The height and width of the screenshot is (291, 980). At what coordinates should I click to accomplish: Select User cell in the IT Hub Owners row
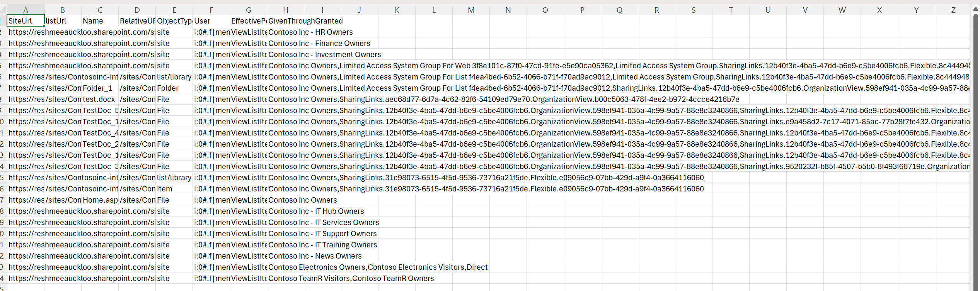click(211, 211)
